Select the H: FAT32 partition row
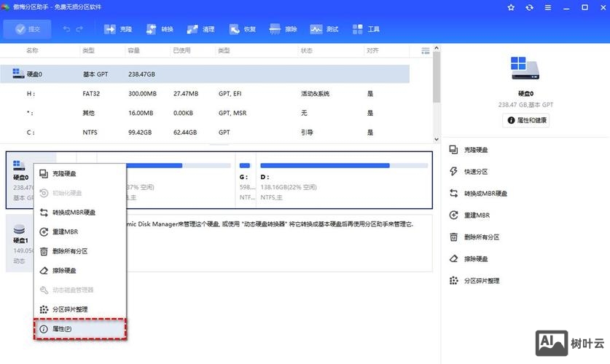Viewport: 610px width, 364px height. tap(205, 94)
